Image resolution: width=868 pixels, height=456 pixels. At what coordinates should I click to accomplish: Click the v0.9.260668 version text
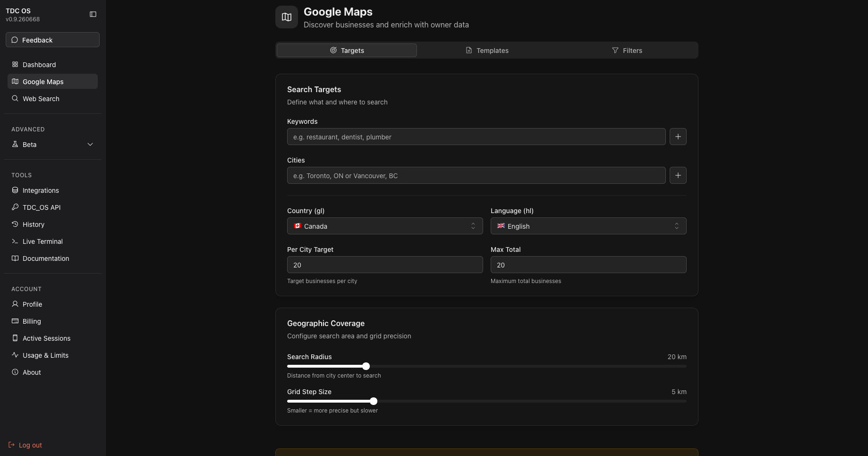[x=23, y=19]
